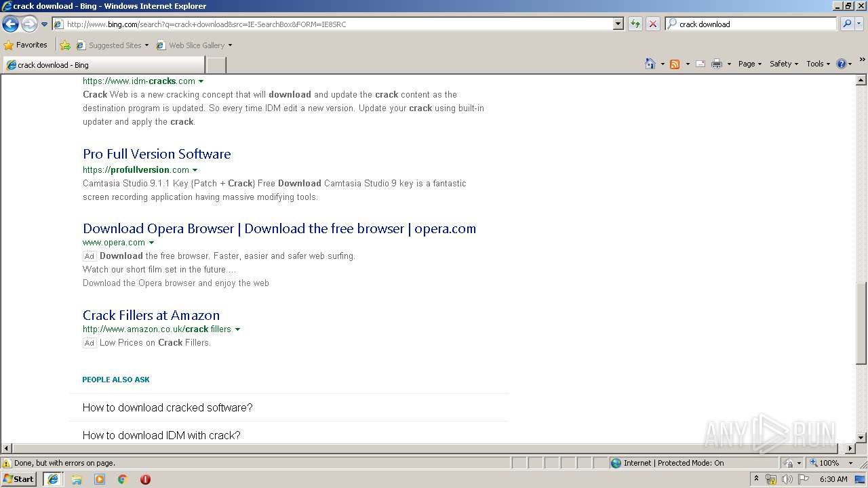Click Internet Protected Mode status indicator

tap(667, 463)
